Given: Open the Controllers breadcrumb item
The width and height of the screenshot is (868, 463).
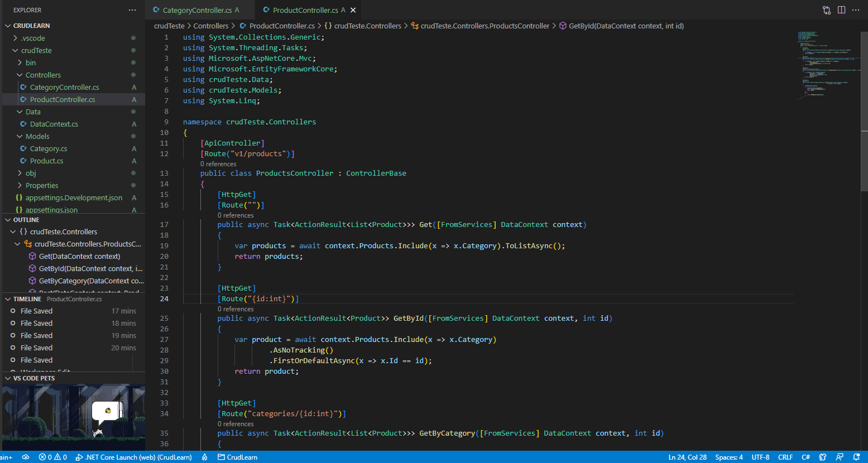Looking at the screenshot, I should click(x=211, y=26).
